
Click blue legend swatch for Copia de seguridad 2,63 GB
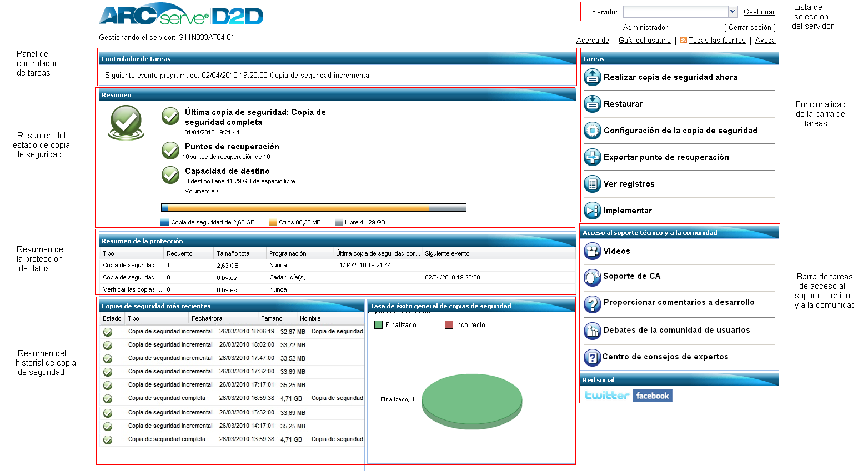(x=164, y=222)
